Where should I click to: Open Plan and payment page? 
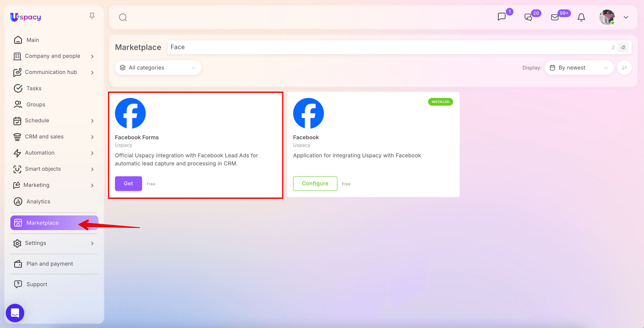tap(54, 264)
